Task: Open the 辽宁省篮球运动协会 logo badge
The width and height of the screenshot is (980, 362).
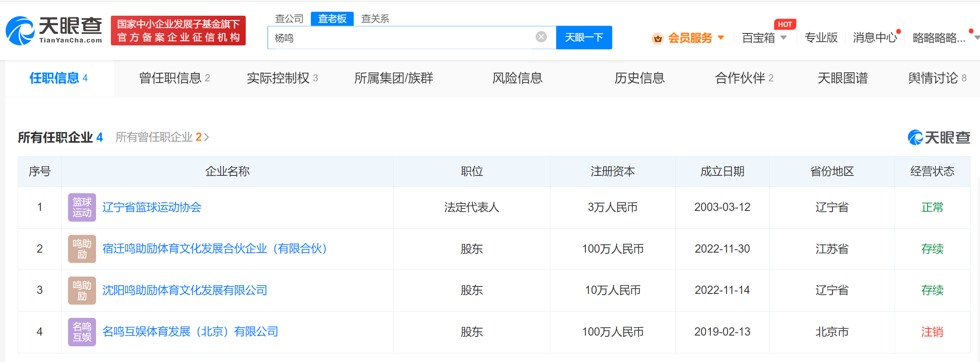Action: (x=82, y=207)
